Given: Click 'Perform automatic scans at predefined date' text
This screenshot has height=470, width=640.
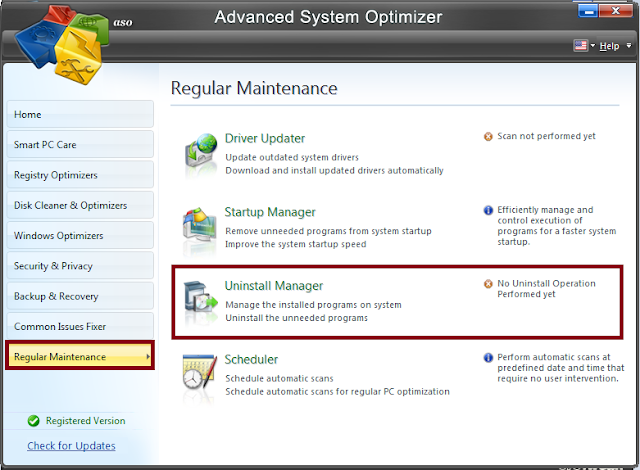Looking at the screenshot, I should [561, 368].
